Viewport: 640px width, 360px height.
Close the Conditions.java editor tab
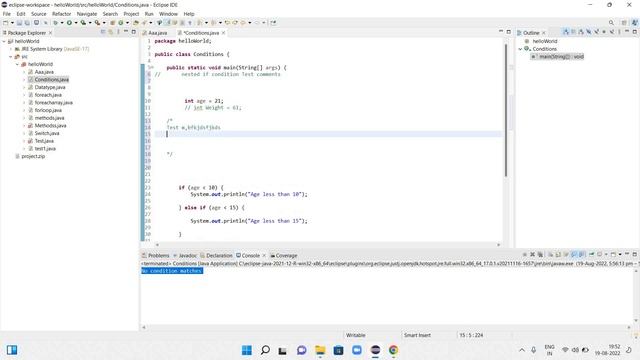(x=223, y=33)
